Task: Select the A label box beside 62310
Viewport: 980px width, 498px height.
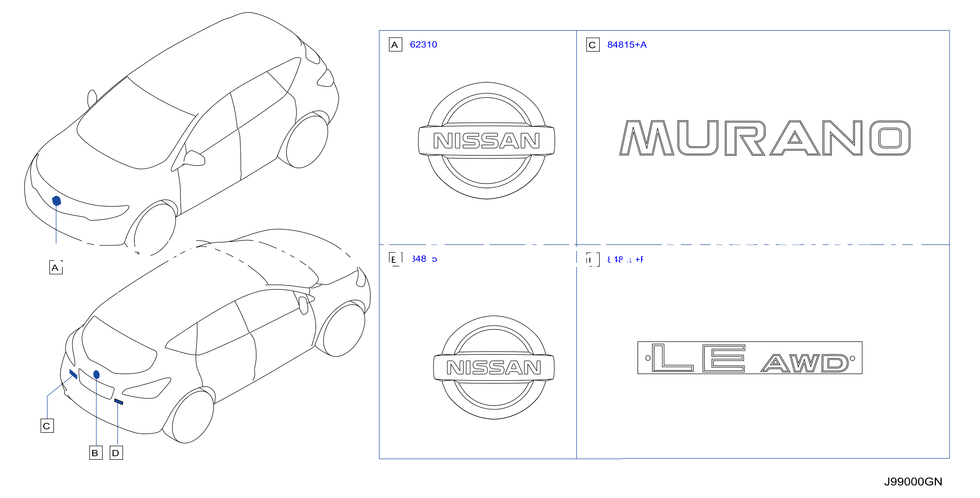Action: 395,45
